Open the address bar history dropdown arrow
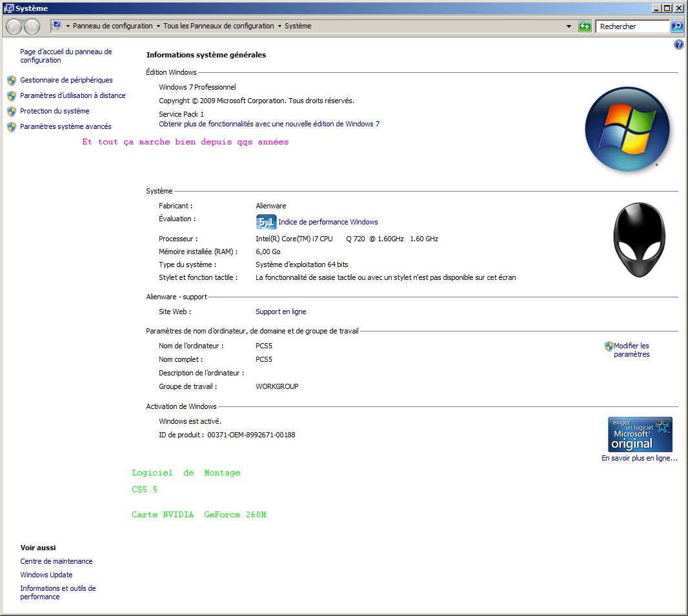Image resolution: width=688 pixels, height=616 pixels. coord(569,26)
